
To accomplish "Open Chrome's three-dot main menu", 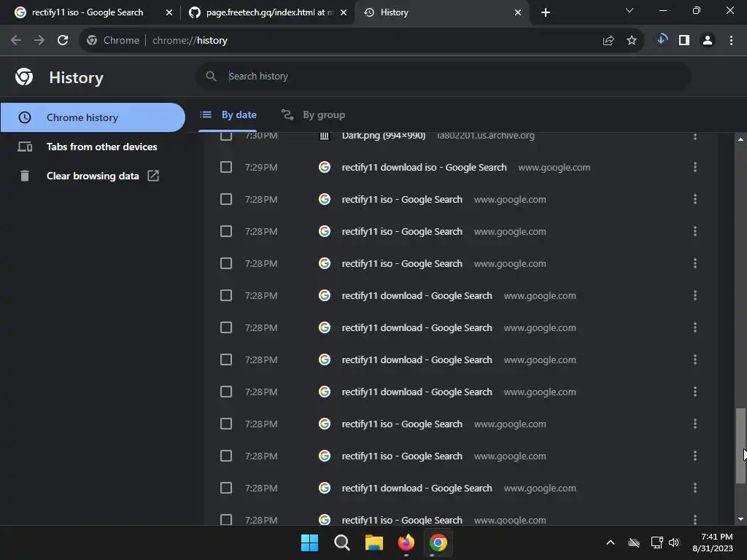I will [731, 41].
